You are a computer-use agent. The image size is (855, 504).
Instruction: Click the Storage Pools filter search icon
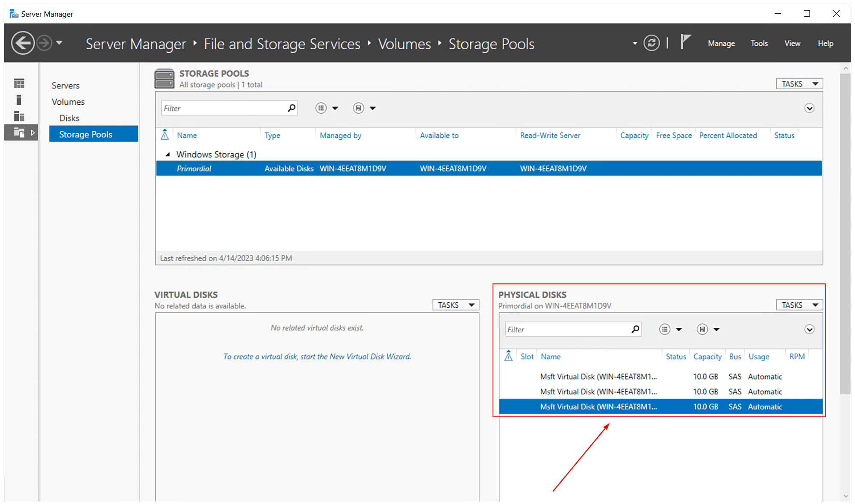[292, 108]
